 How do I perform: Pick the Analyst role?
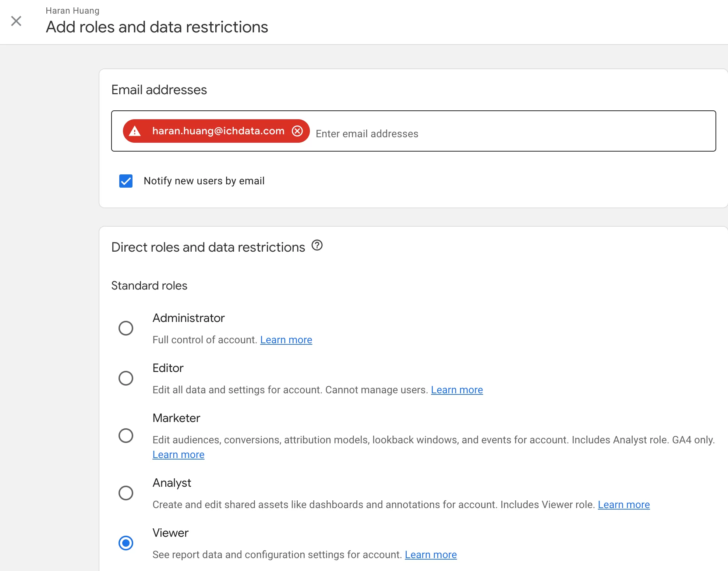click(126, 493)
